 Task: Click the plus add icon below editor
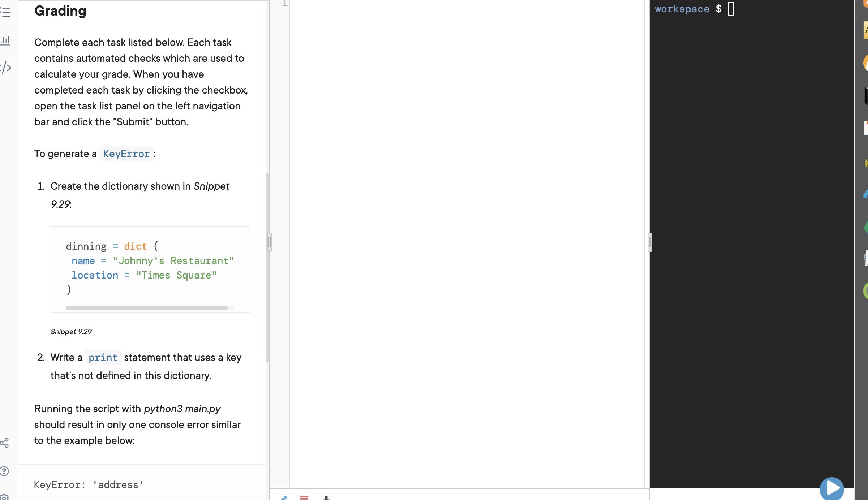pyautogui.click(x=326, y=497)
